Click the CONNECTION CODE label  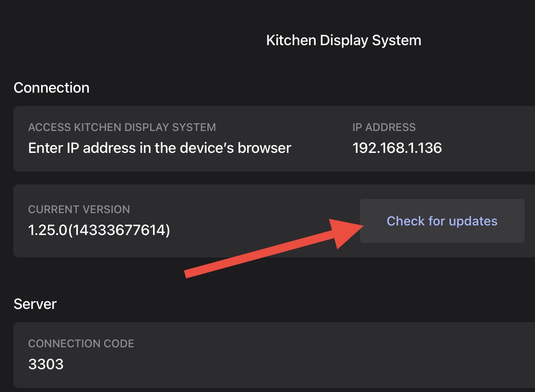pos(81,344)
